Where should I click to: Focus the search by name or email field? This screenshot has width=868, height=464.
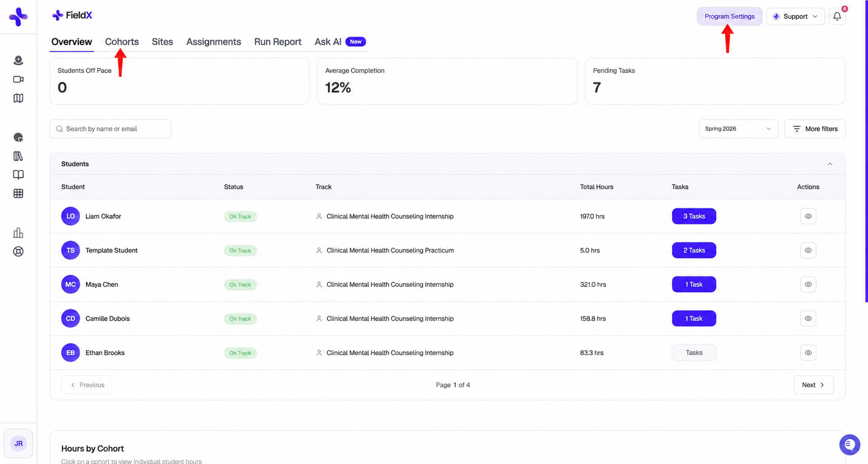coord(110,129)
